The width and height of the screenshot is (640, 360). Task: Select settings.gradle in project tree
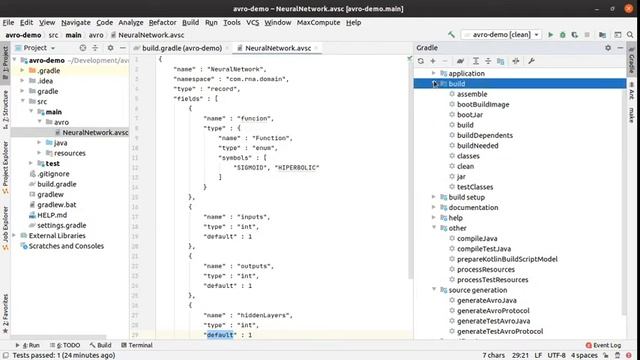click(62, 225)
